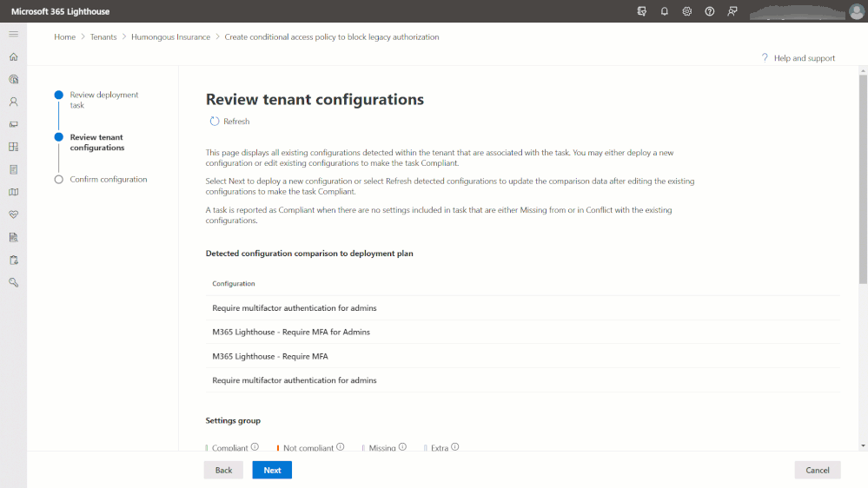
Task: Show Compliant info tooltip icon
Action: point(255,447)
